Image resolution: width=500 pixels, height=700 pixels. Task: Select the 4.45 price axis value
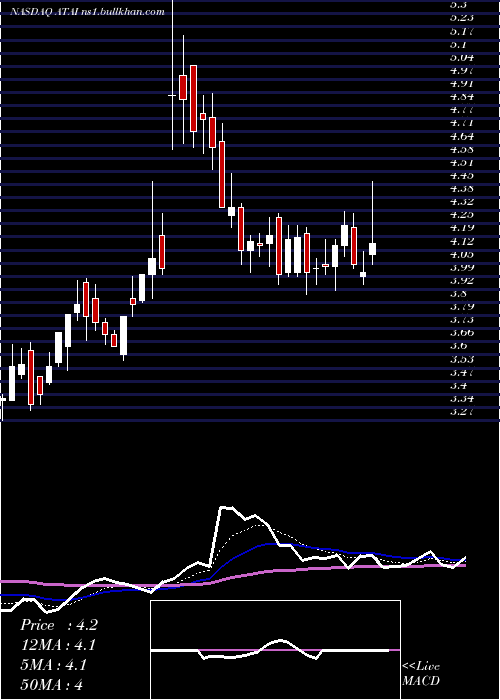462,175
